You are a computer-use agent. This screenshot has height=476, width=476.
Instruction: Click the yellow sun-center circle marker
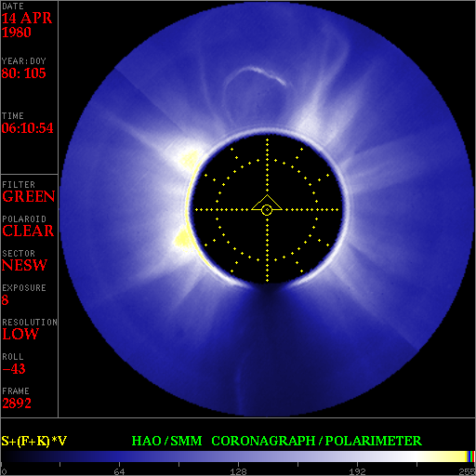(267, 210)
